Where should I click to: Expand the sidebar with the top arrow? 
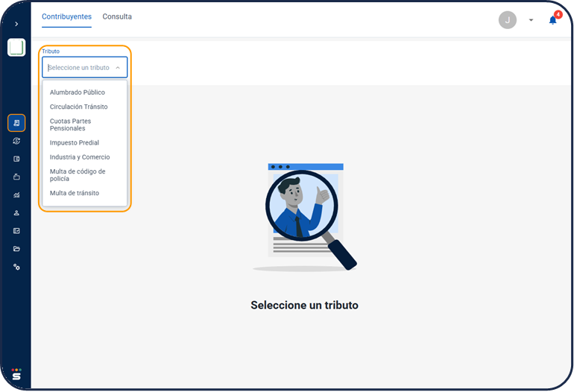[16, 24]
